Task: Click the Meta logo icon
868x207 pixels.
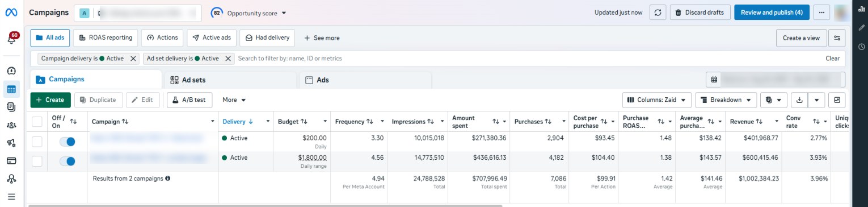Action: click(11, 12)
